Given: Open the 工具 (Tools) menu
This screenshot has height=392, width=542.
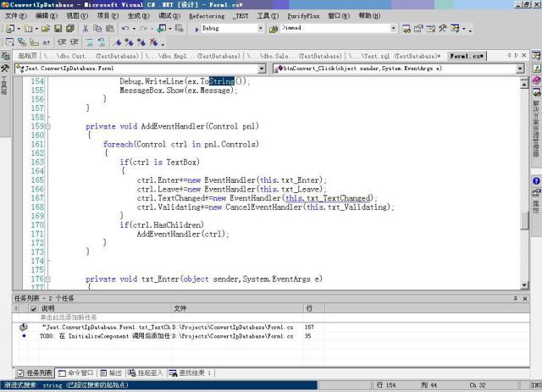Looking at the screenshot, I should (268, 16).
